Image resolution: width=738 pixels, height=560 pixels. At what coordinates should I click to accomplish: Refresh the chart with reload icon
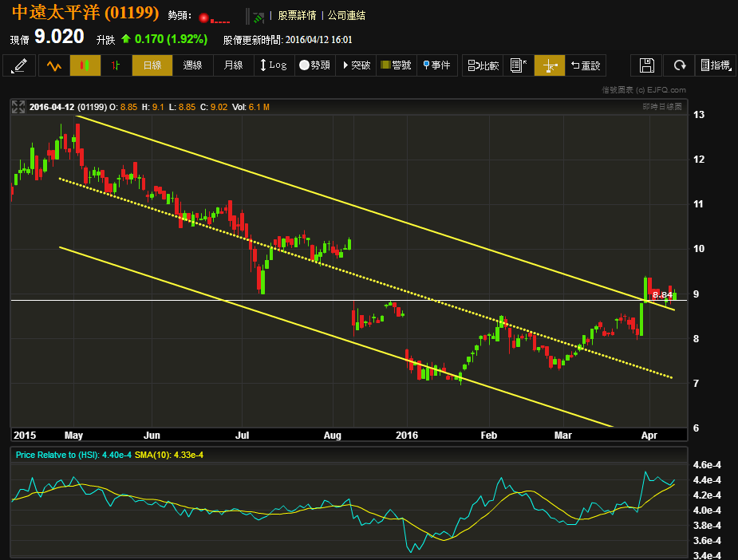679,65
